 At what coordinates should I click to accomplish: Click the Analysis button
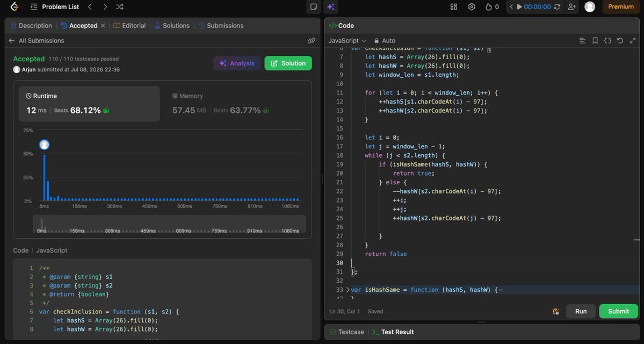click(x=237, y=63)
